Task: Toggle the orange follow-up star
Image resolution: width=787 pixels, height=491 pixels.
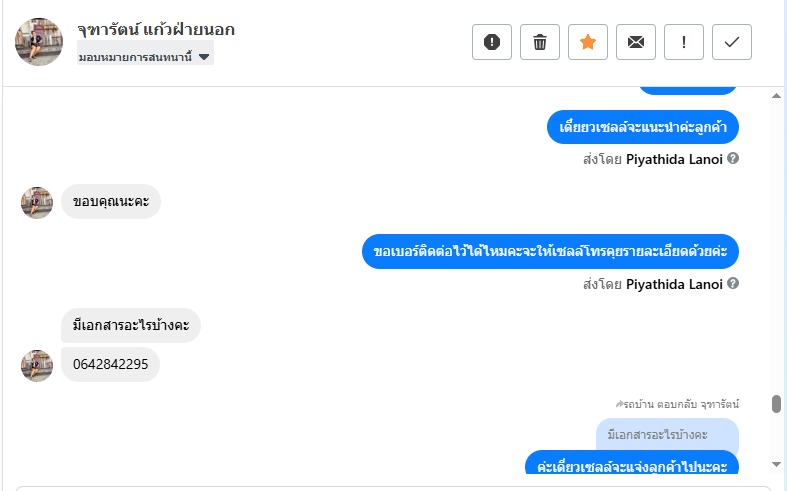Action: tap(588, 42)
